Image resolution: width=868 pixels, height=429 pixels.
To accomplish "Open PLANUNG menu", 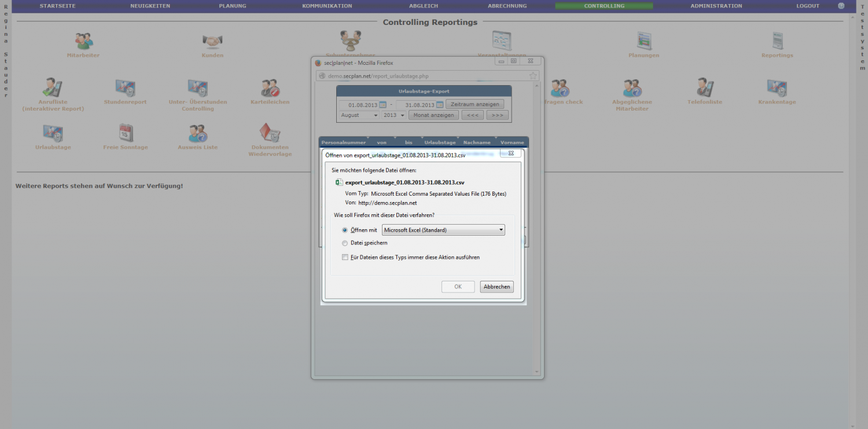I will (233, 6).
